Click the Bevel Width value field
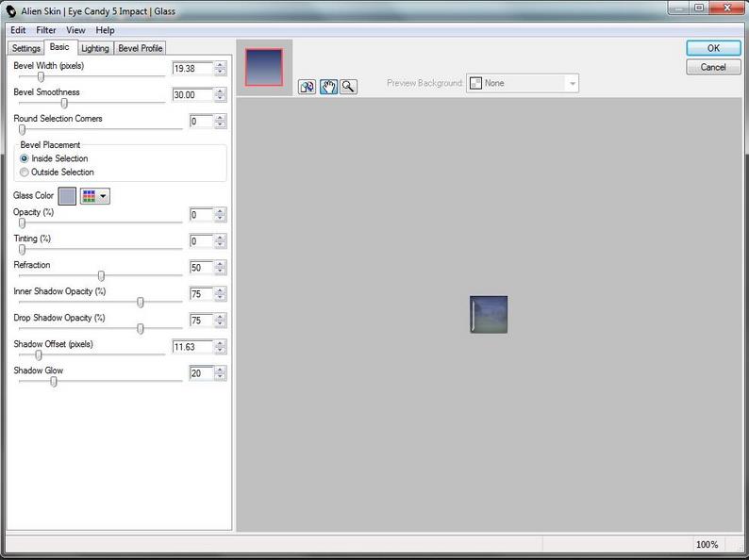This screenshot has height=560, width=749. (x=192, y=69)
